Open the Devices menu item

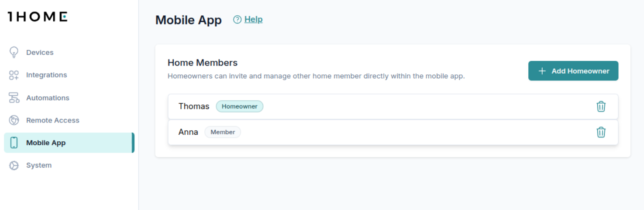click(40, 52)
